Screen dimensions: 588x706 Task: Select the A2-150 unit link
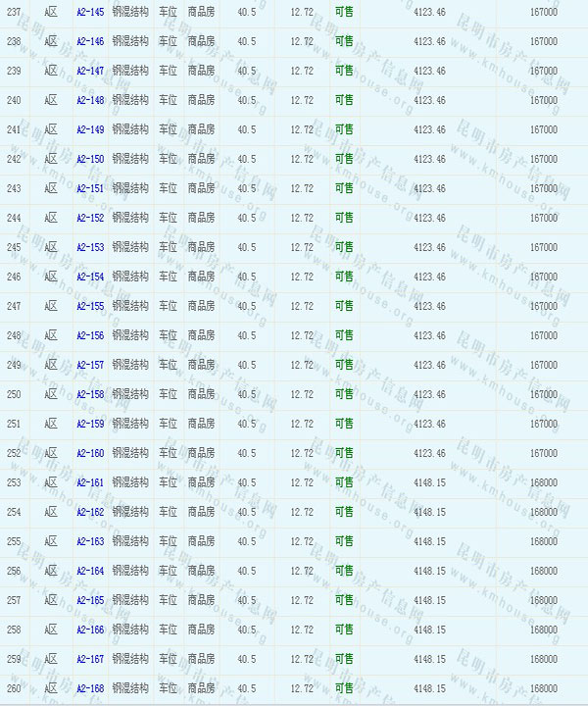pos(89,159)
